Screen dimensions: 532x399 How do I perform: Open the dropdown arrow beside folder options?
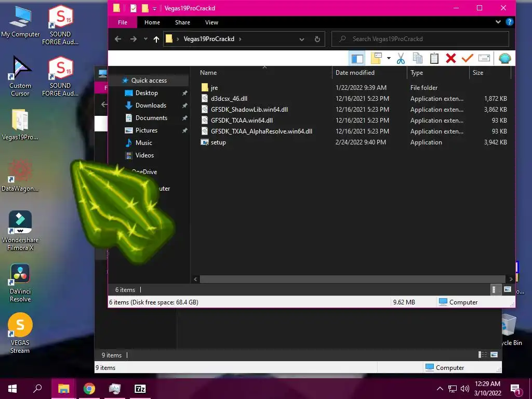(x=389, y=58)
